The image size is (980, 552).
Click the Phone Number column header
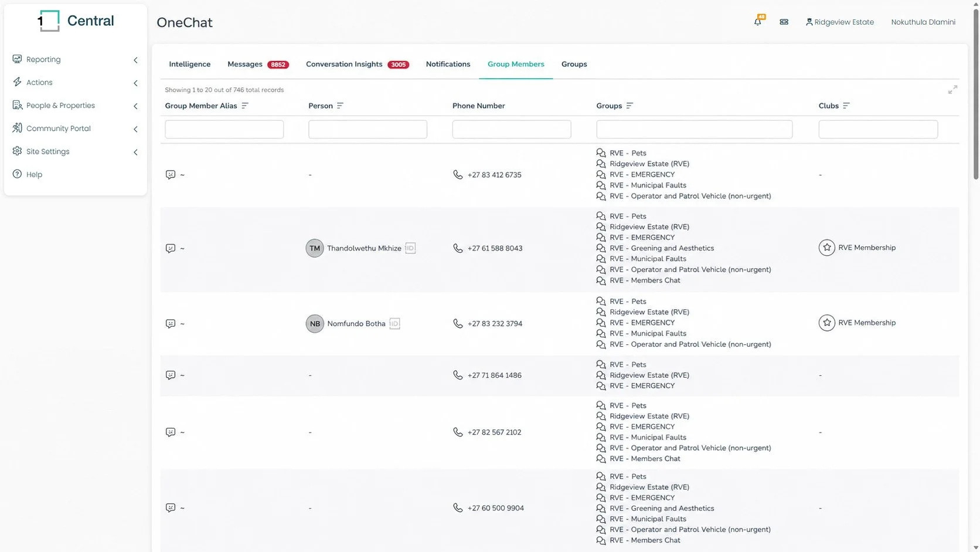click(478, 106)
